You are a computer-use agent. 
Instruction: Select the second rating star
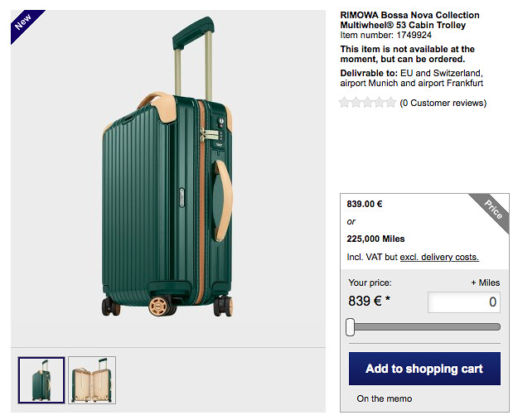[356, 103]
